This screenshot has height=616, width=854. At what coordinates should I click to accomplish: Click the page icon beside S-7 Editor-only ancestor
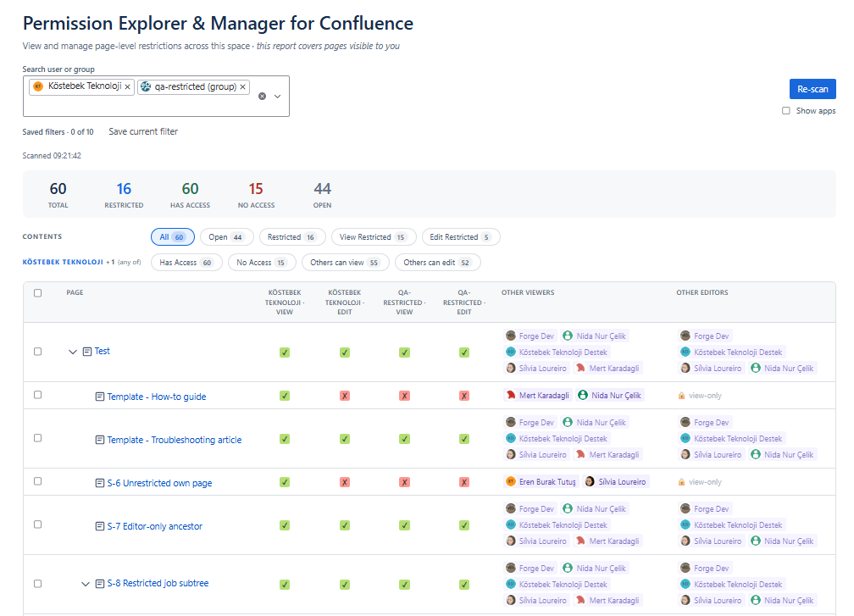(x=100, y=526)
